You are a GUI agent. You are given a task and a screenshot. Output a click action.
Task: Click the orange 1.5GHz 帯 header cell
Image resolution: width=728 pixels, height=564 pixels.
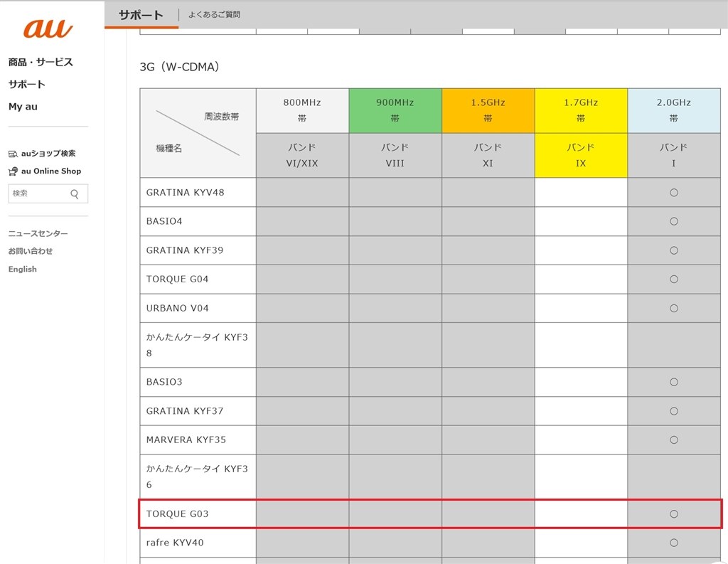488,110
